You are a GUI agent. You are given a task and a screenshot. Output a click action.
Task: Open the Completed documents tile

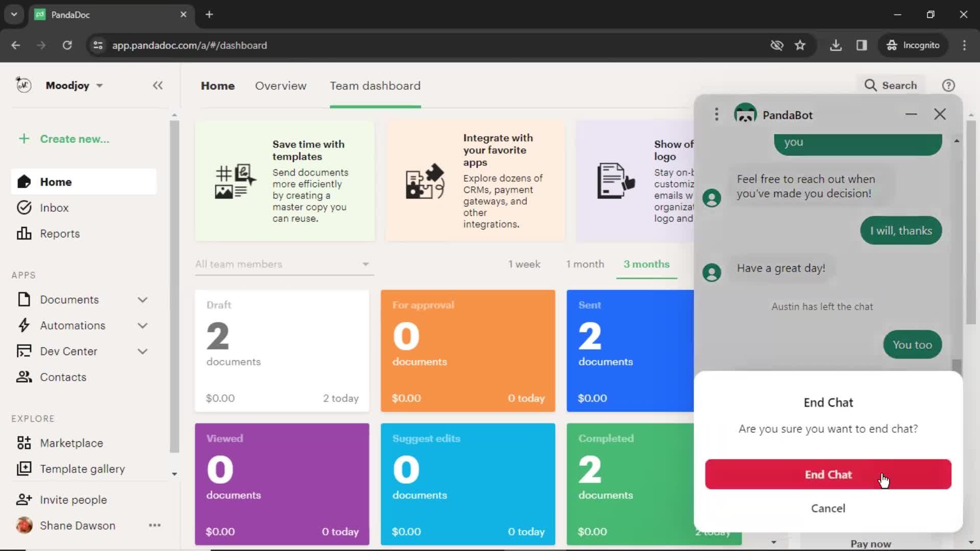pyautogui.click(x=630, y=484)
